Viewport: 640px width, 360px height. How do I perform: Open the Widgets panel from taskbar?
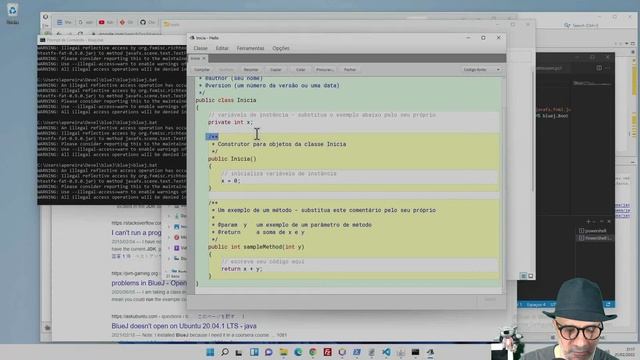coord(254,352)
